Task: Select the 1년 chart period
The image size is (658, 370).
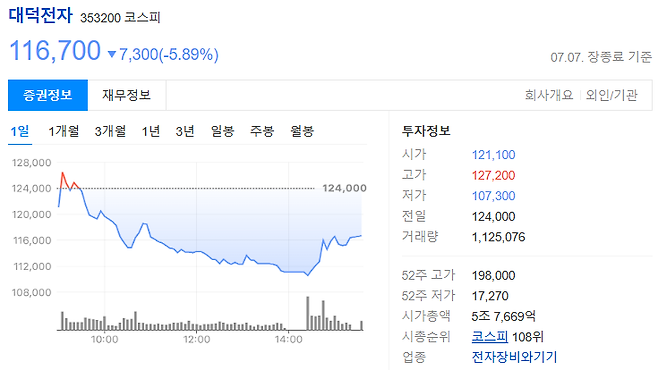Action: [151, 132]
